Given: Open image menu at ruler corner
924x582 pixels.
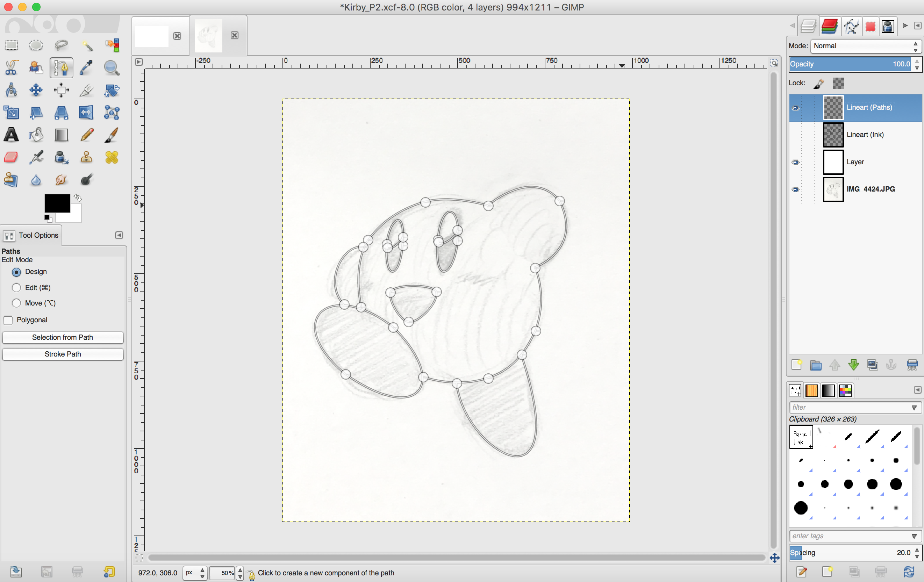Looking at the screenshot, I should (x=139, y=62).
